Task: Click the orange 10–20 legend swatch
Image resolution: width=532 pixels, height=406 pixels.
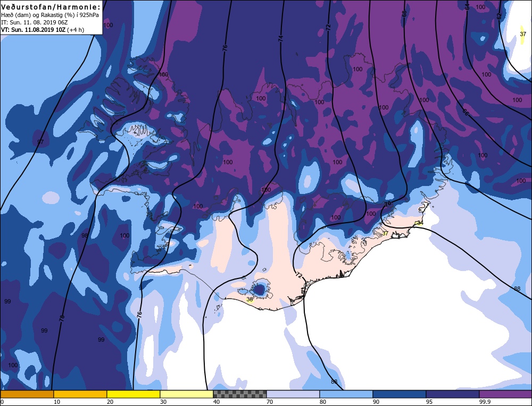Action: coord(80,394)
